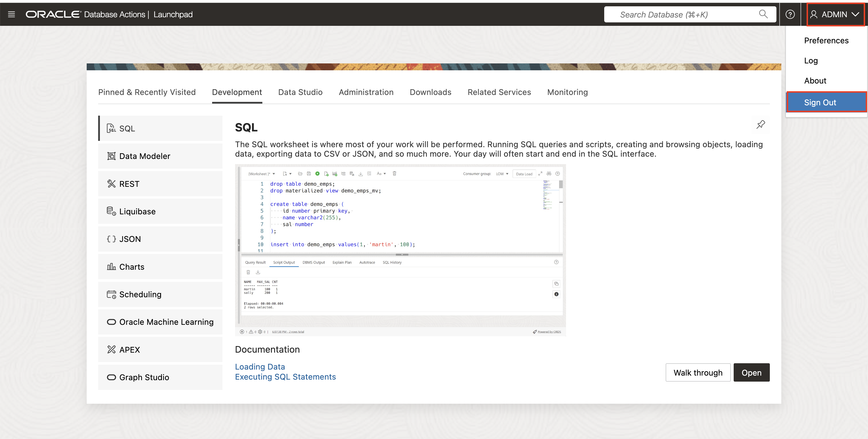
Task: Open the hamburger navigation menu
Action: (x=11, y=14)
